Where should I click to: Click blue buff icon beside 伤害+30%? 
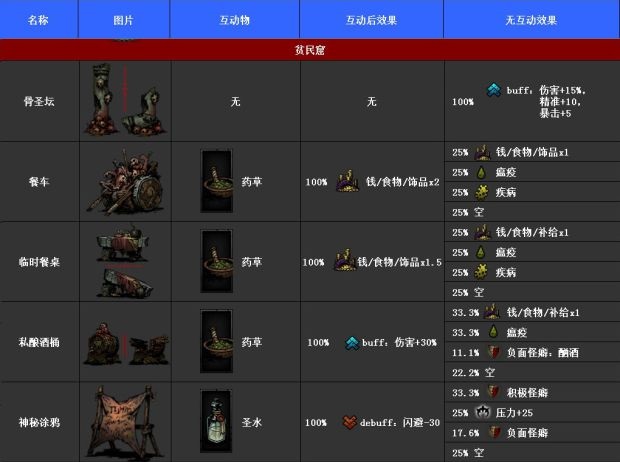point(351,342)
